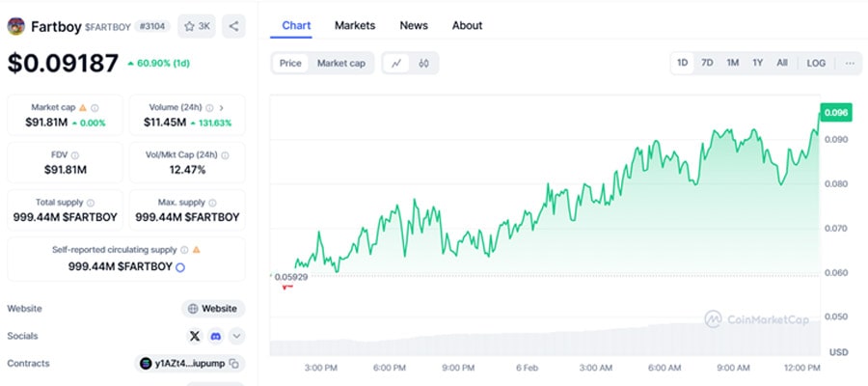
Task: Click circulating supply progress circle icon
Action: 180,267
